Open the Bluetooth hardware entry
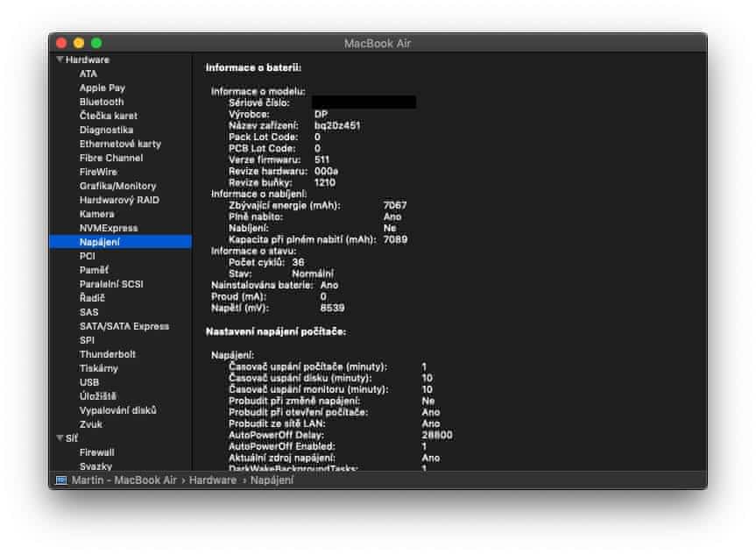 [102, 102]
